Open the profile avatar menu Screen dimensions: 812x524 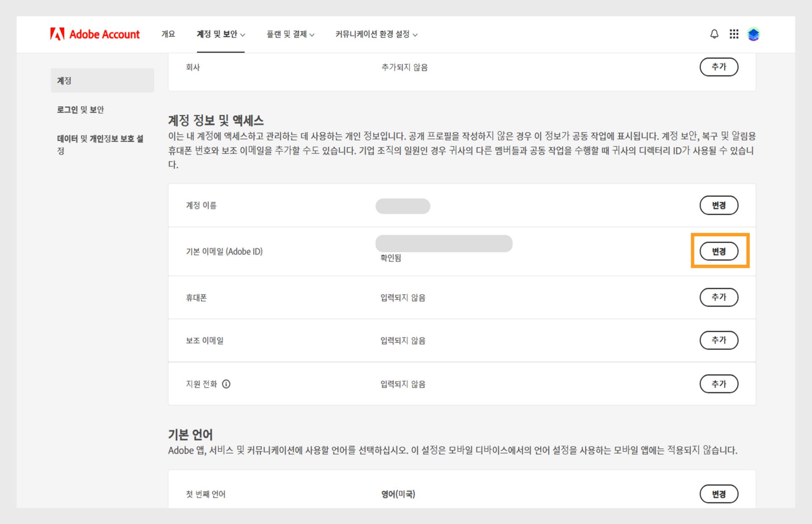[x=754, y=34]
